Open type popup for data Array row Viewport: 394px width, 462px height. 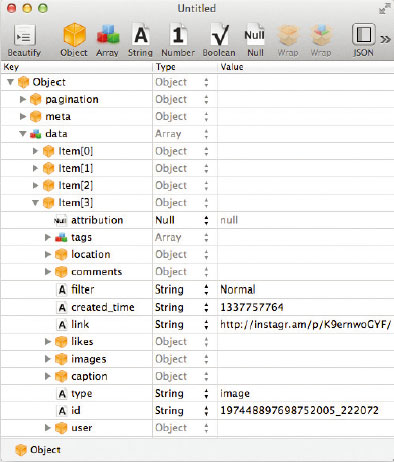[x=206, y=134]
